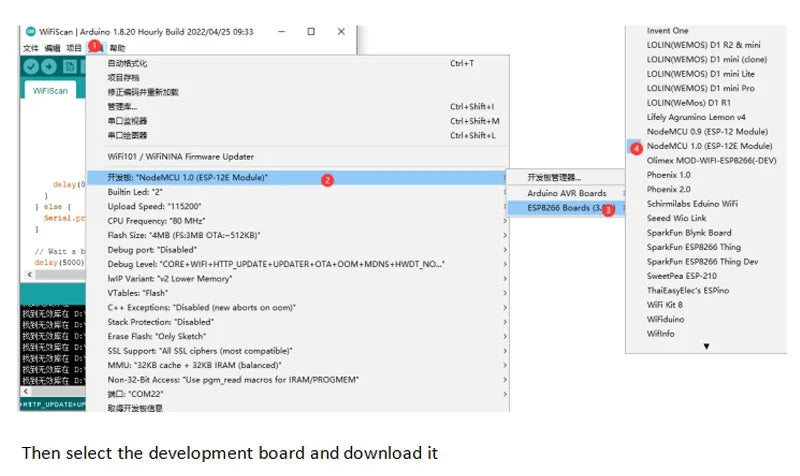Click the down arrow below board list
800x476 pixels.
(x=706, y=346)
